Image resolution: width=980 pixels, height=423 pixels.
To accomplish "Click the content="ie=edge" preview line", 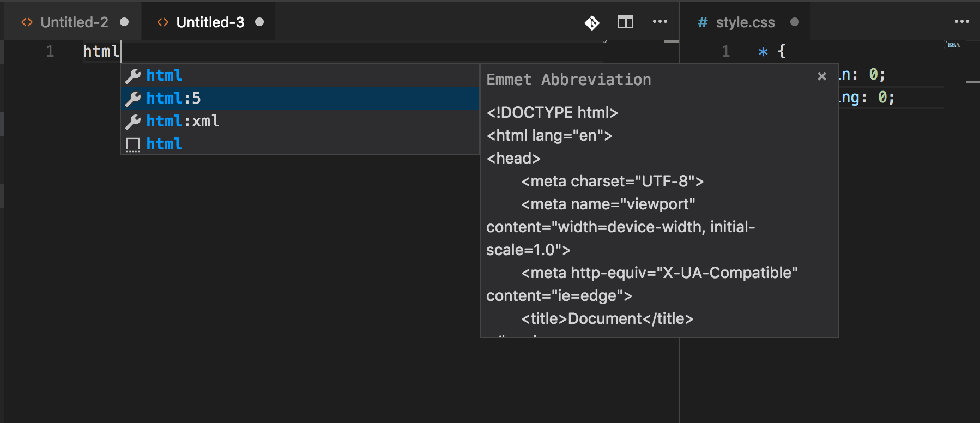I will (x=559, y=295).
